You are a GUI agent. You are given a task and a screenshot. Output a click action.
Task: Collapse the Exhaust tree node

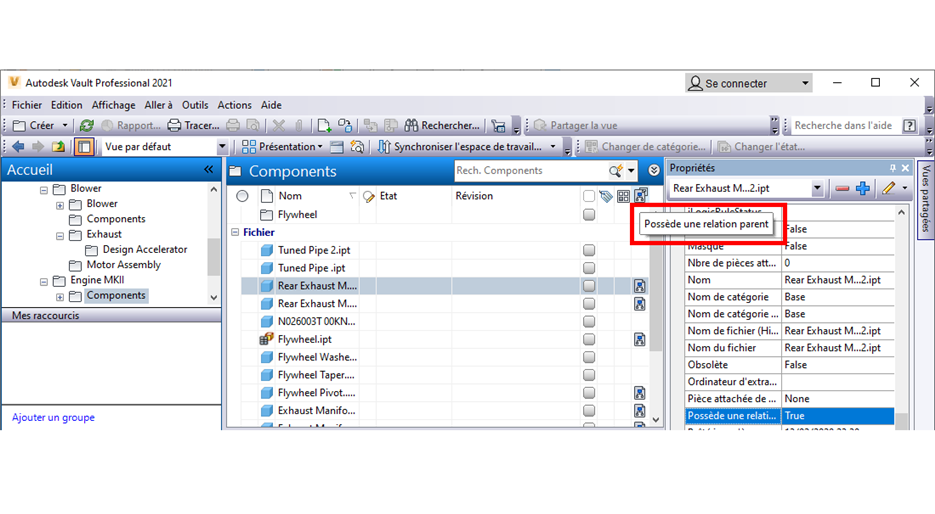[x=60, y=236]
